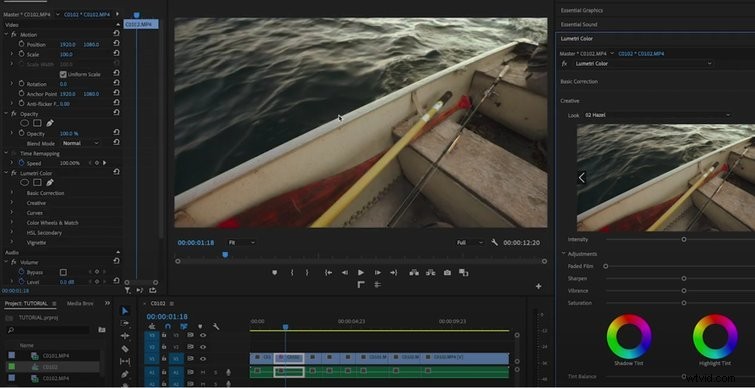Select free draw bezier under Opacity
Viewport: 755px width, 388px height.
(x=50, y=123)
